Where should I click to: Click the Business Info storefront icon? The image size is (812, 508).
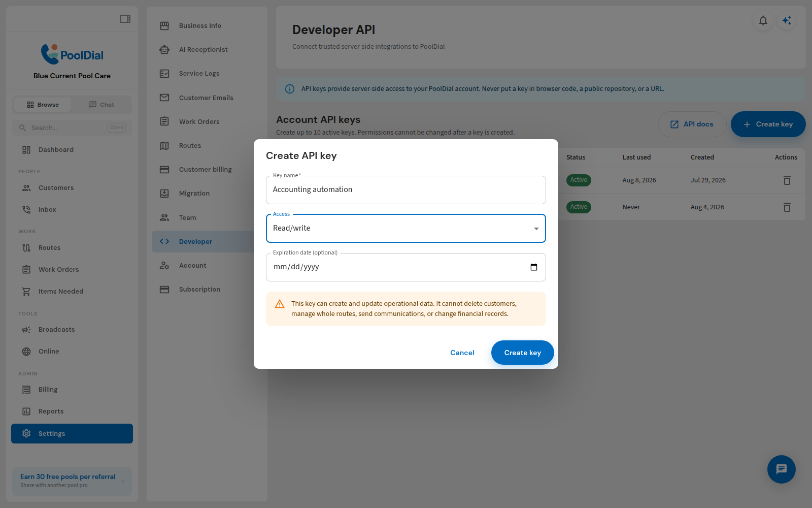tap(164, 25)
